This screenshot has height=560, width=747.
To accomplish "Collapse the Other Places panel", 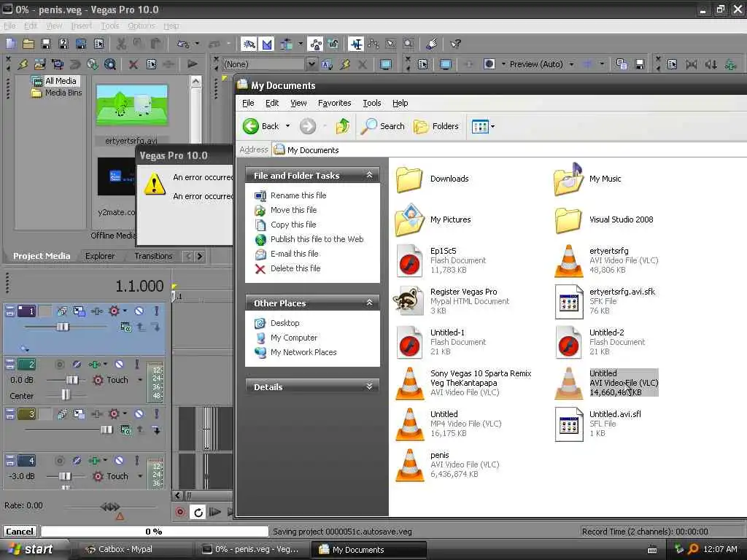I will point(369,303).
